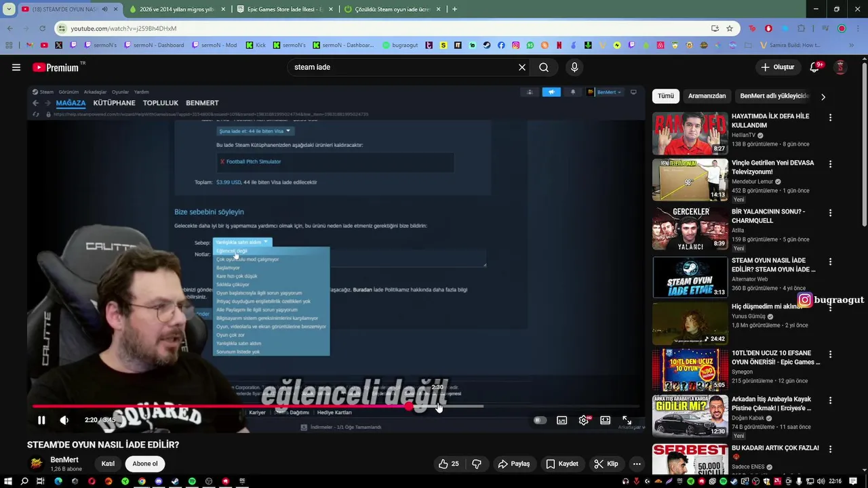Switch to the 'Çözüldü: Steam oyun iade' tab

[x=393, y=9]
